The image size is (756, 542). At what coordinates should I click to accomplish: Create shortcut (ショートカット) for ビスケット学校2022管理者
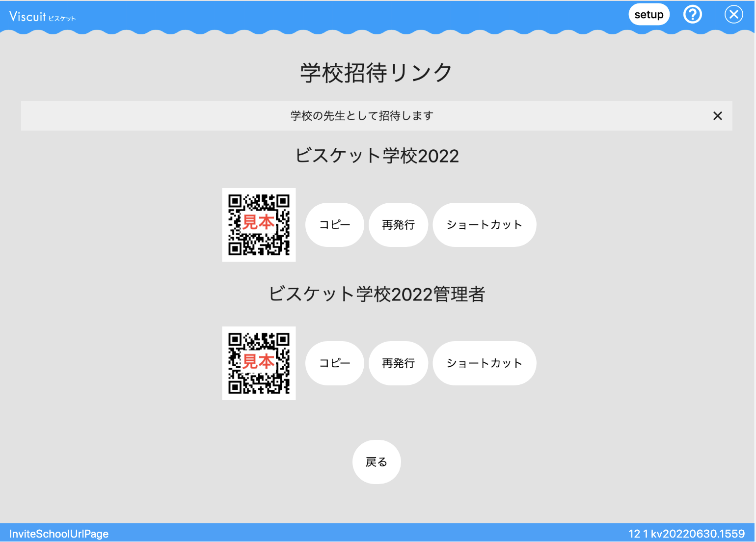pyautogui.click(x=485, y=363)
